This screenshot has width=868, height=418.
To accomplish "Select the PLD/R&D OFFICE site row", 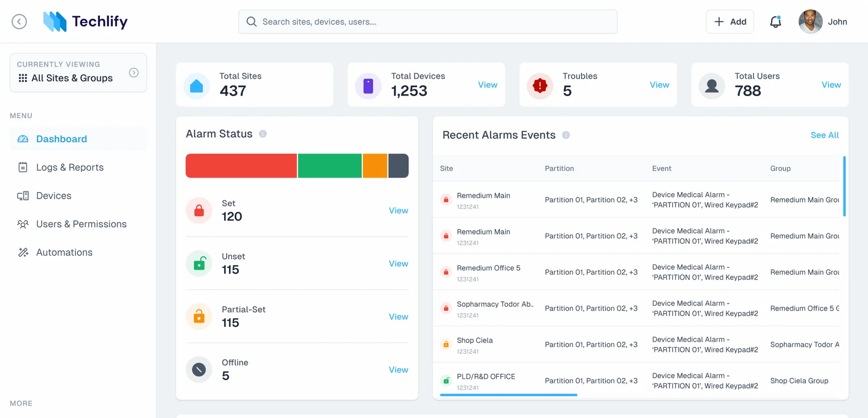I will (636, 381).
